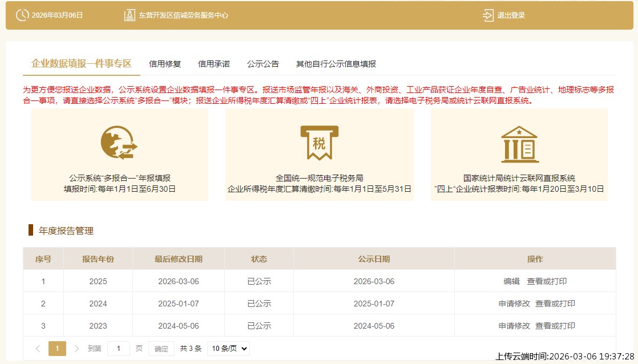Click the orange marker icon before 年度报告管理

click(31, 230)
